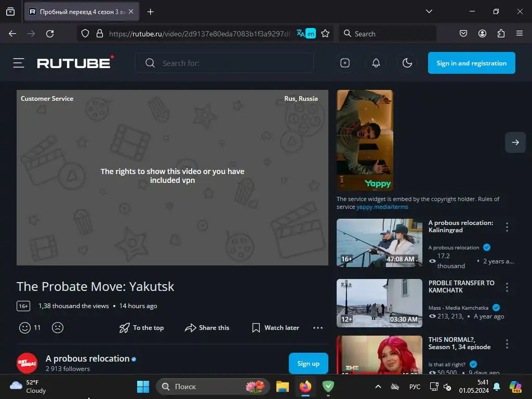
Task: Advance the Yappy carousel with the arrow
Action: (x=515, y=142)
